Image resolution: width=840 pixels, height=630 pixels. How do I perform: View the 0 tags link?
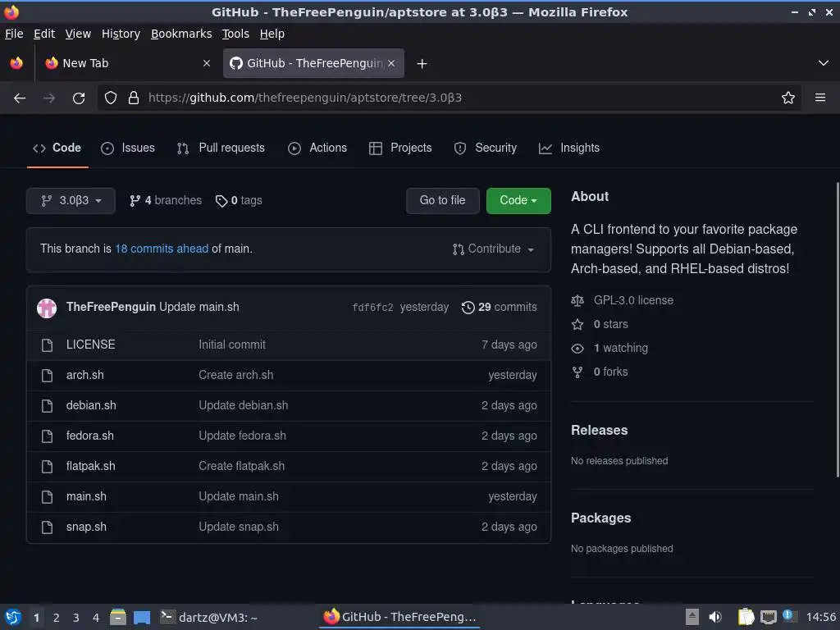(x=239, y=201)
